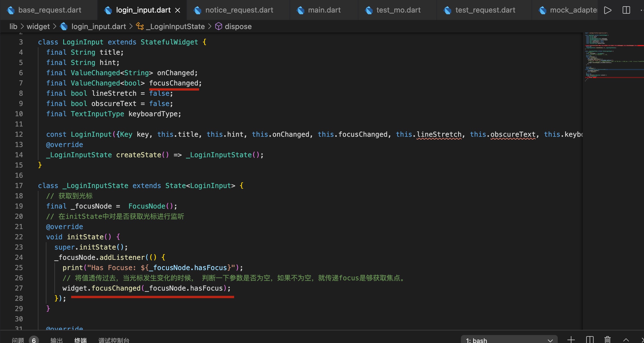The height and width of the screenshot is (343, 644).
Task: Click 'LoginInput' class name on line 3
Action: (x=83, y=42)
